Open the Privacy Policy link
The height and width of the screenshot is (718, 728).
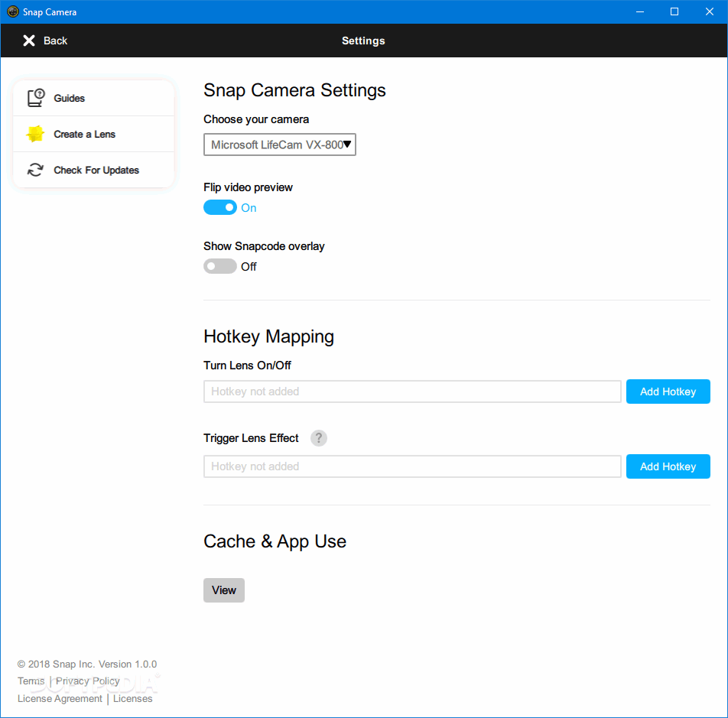pos(88,681)
